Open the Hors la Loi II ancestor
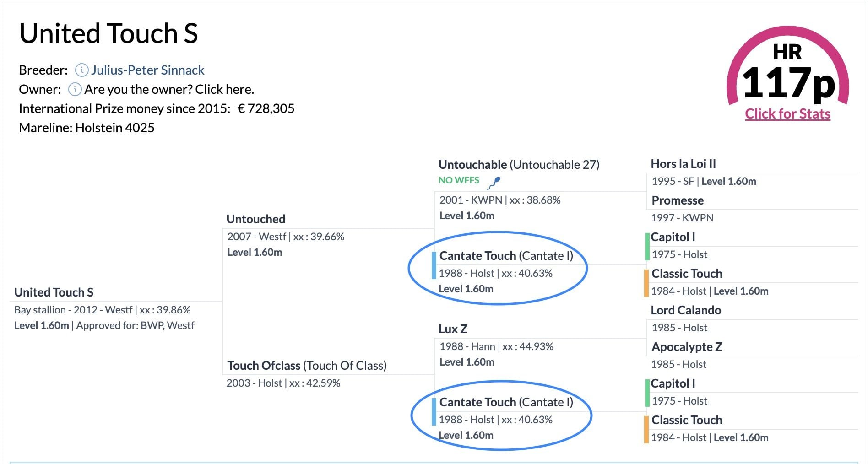Image resolution: width=868 pixels, height=464 pixels. 684,164
